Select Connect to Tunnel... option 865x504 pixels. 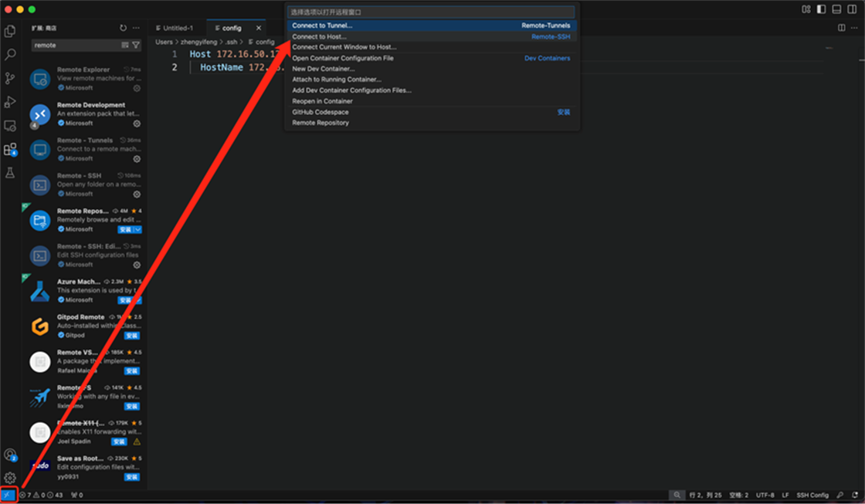[x=432, y=25]
